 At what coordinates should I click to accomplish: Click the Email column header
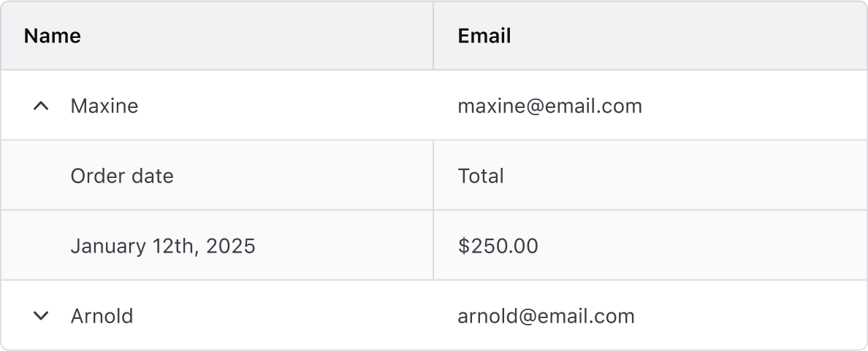(x=484, y=36)
